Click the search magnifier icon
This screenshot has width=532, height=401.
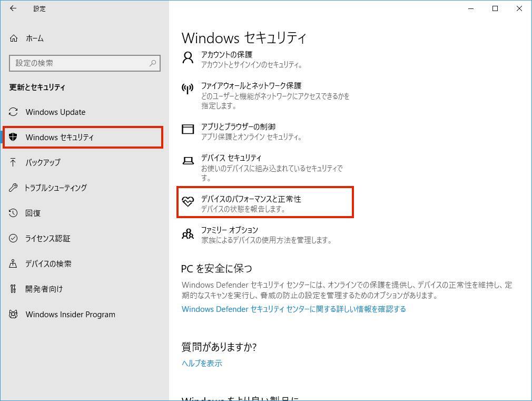coord(153,63)
